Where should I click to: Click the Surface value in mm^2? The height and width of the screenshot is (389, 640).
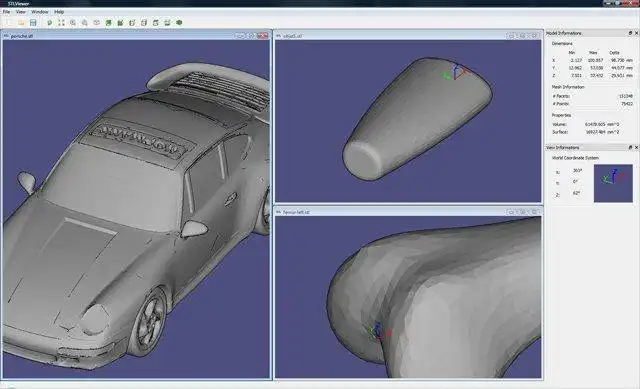602,132
